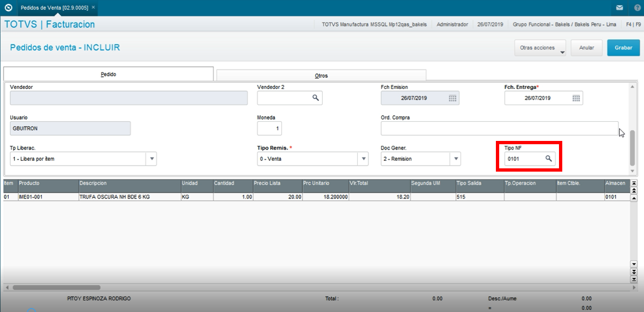Jump to last grid row button
Image resolution: width=644 pixels, height=312 pixels.
click(634, 279)
